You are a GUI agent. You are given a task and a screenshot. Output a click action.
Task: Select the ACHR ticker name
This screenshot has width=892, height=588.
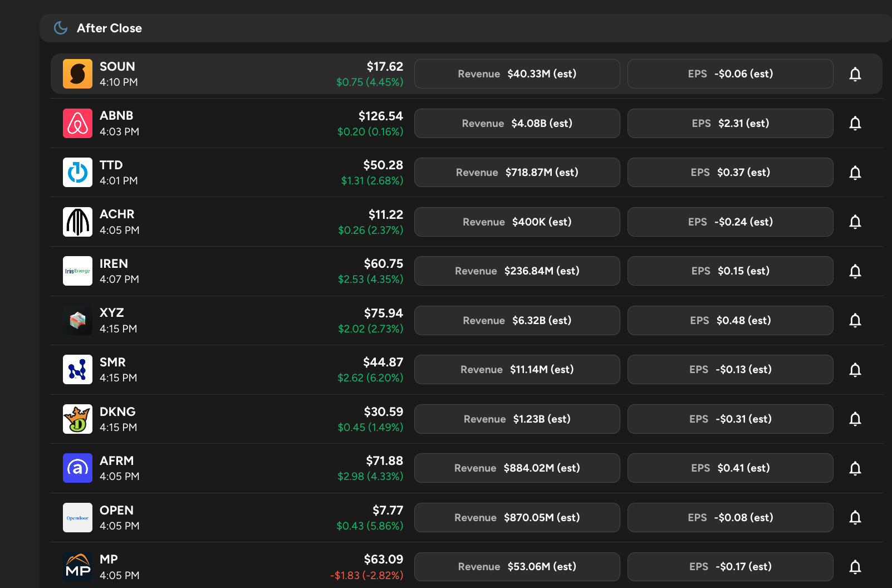117,214
